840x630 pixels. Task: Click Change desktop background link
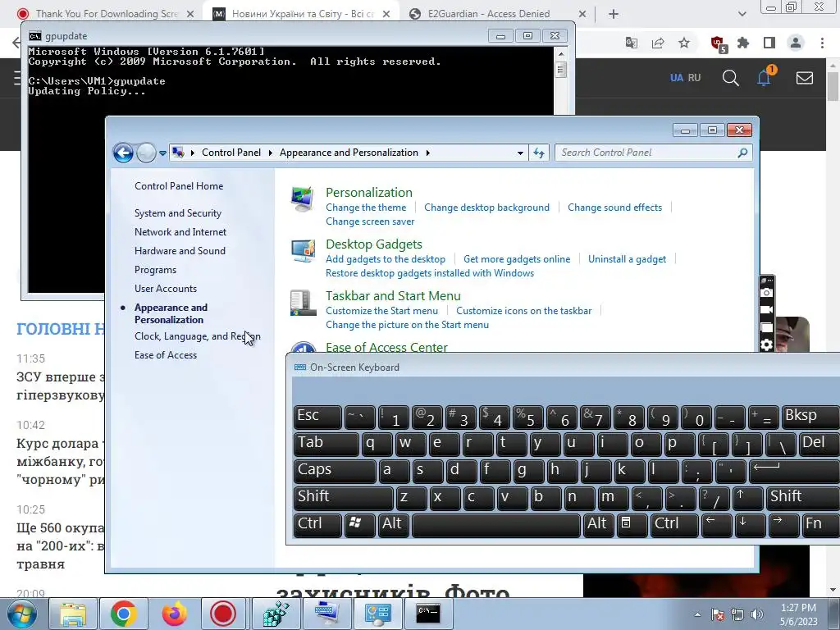(487, 208)
